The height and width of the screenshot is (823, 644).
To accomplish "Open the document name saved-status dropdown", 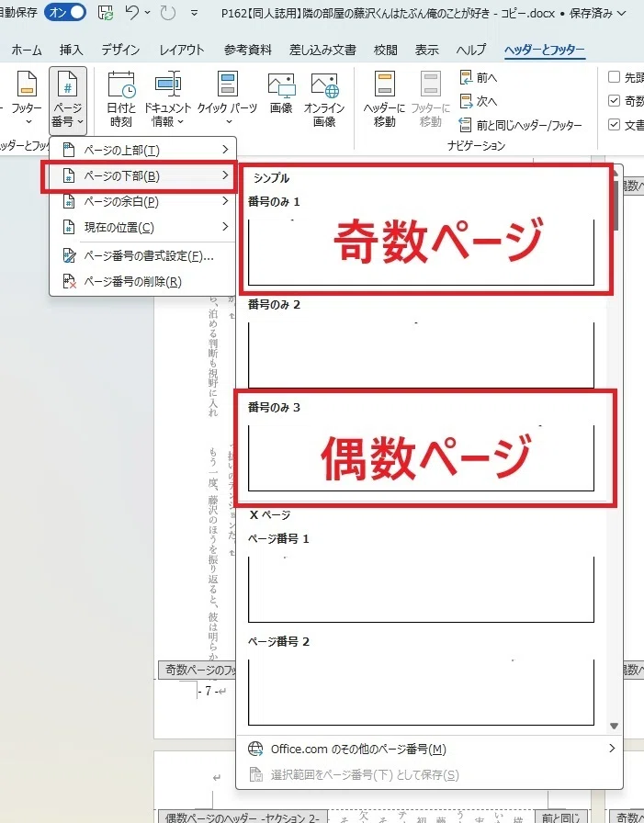I will 622,13.
